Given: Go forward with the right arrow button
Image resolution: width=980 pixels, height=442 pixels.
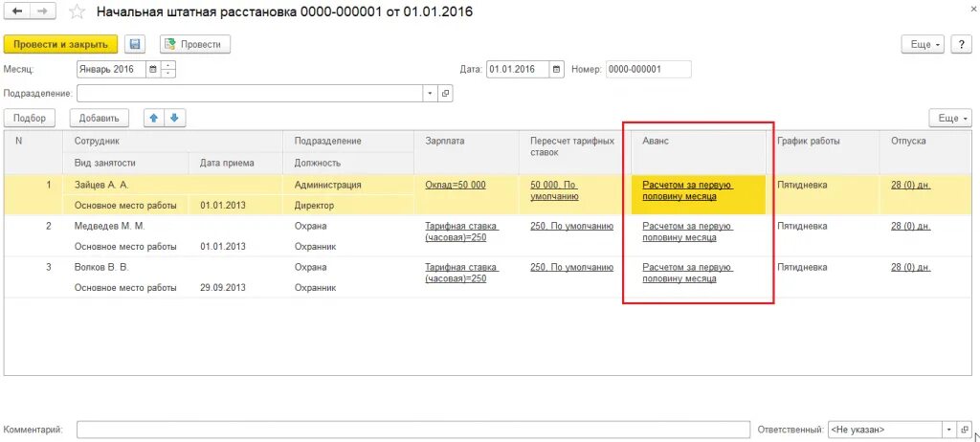Looking at the screenshot, I should [42, 11].
